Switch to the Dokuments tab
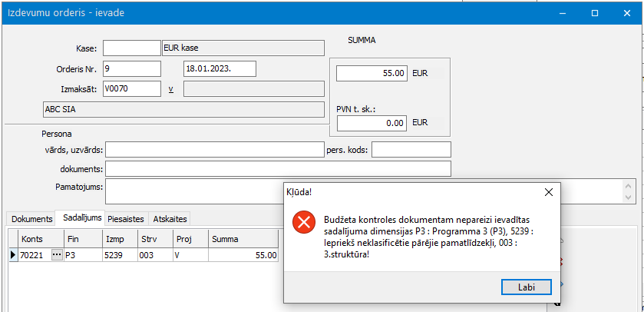The height and width of the screenshot is (312, 644). point(32,219)
